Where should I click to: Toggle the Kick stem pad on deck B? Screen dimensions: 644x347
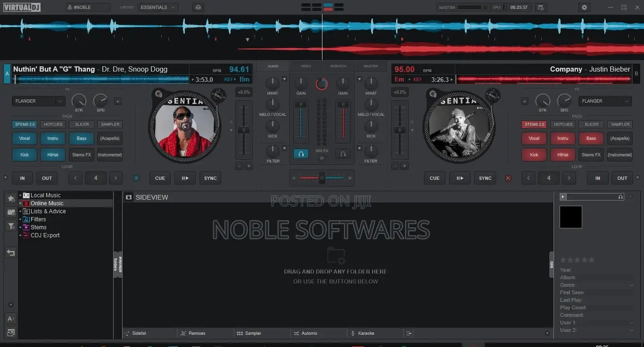tap(534, 154)
